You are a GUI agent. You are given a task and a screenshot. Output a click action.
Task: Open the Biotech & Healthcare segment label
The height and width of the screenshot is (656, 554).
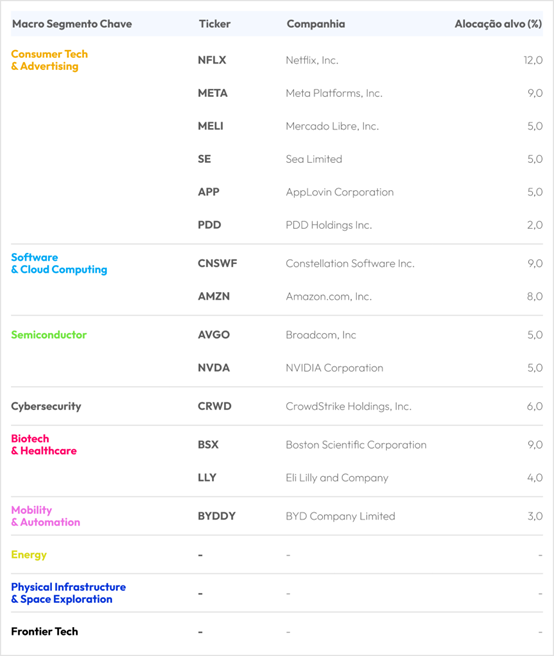pos(44,445)
